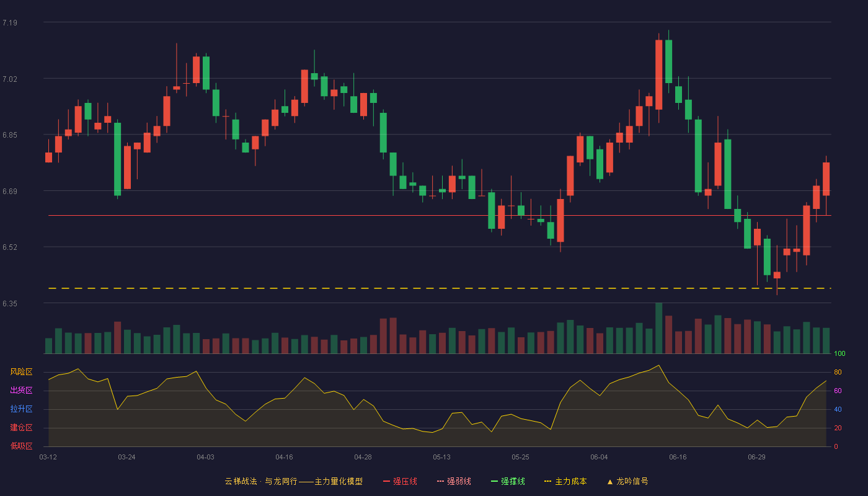The width and height of the screenshot is (868, 496).
Task: Click the green 强撑线 legend line marker
Action: tap(494, 481)
